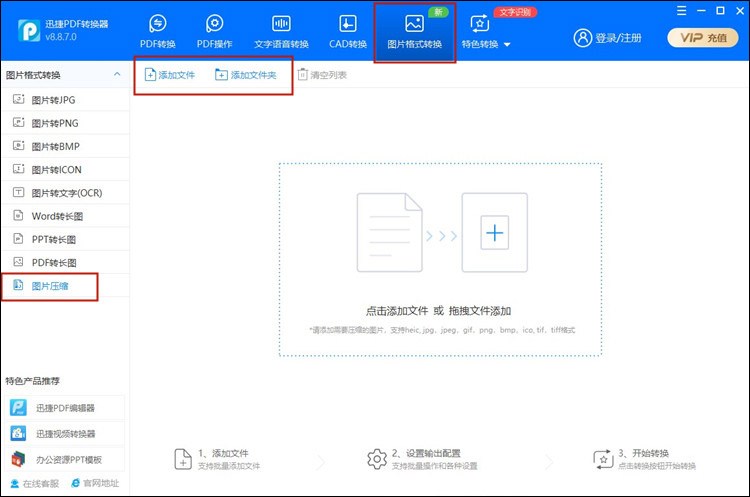Image resolution: width=750 pixels, height=497 pixels.
Task: Select 图片转BMP in sidebar
Action: coord(66,146)
